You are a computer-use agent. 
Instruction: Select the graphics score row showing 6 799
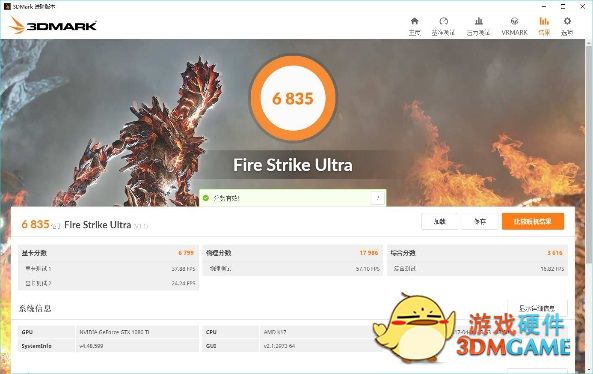click(x=108, y=253)
